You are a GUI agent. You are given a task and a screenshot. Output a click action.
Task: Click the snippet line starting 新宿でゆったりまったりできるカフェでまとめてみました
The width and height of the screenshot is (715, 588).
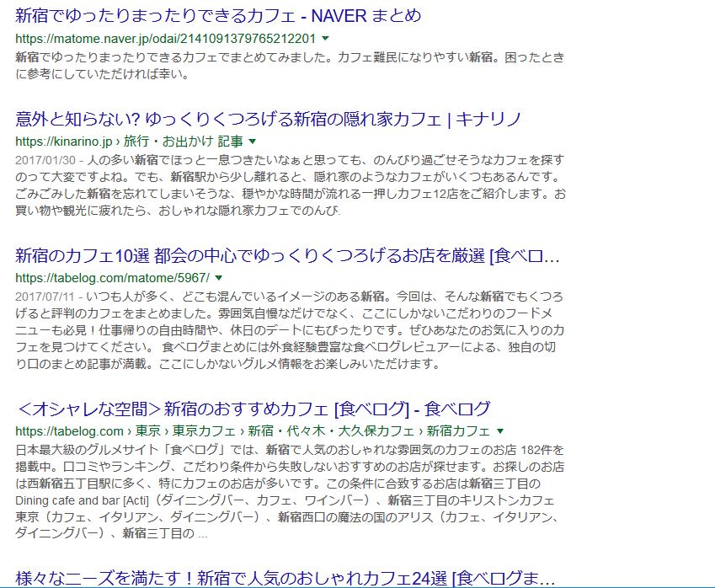(x=290, y=57)
